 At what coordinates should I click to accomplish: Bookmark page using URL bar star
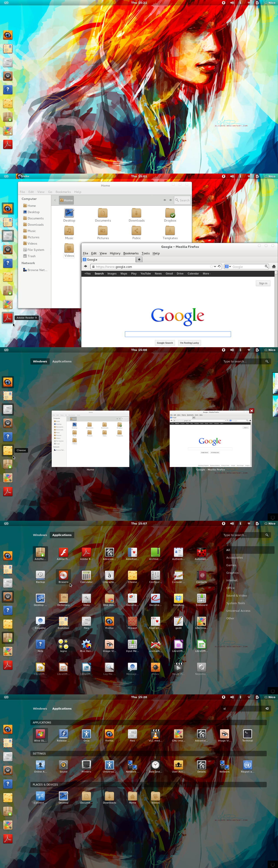(212, 266)
